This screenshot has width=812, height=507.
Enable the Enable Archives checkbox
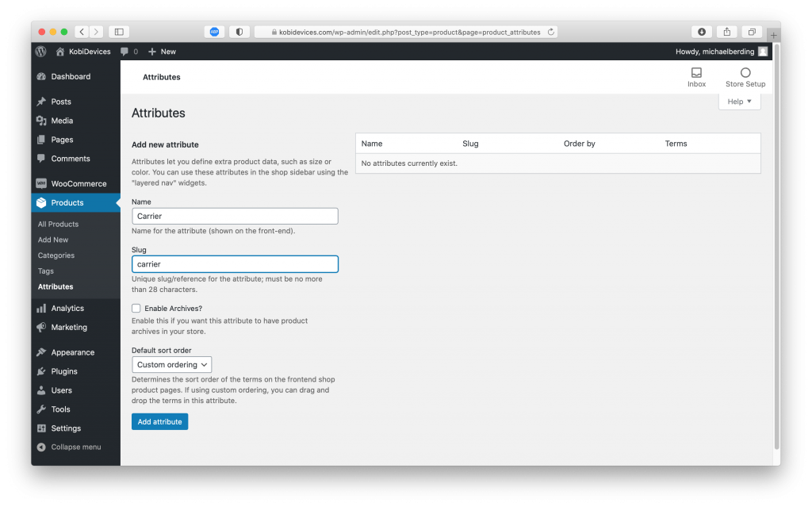[136, 309]
